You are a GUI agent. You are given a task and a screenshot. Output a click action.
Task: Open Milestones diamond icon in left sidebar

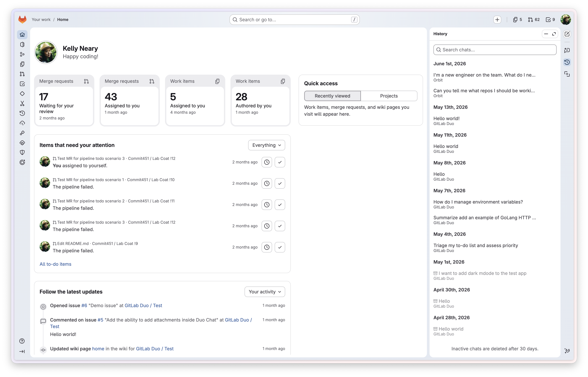(x=22, y=94)
